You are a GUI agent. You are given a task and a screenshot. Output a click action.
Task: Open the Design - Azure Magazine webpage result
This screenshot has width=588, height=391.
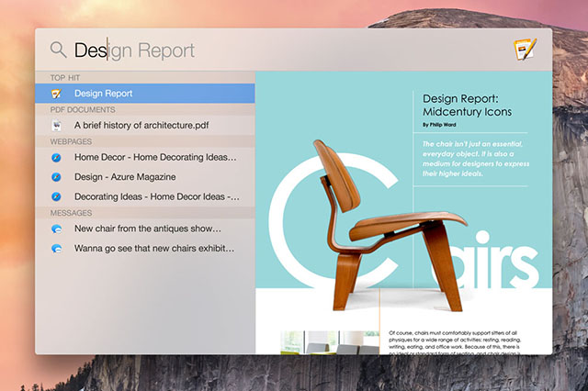[125, 176]
